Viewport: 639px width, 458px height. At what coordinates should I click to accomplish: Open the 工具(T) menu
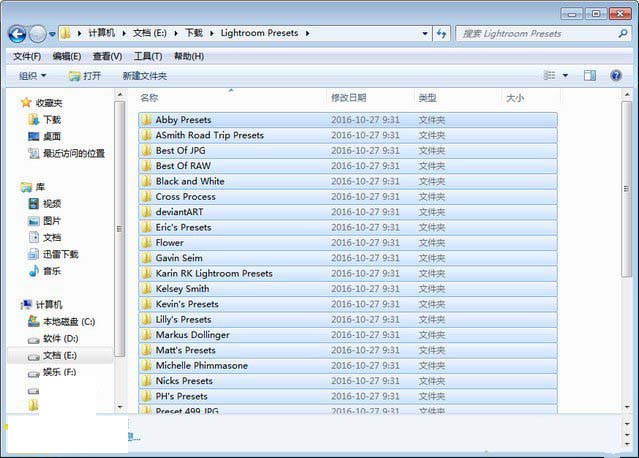(x=148, y=56)
